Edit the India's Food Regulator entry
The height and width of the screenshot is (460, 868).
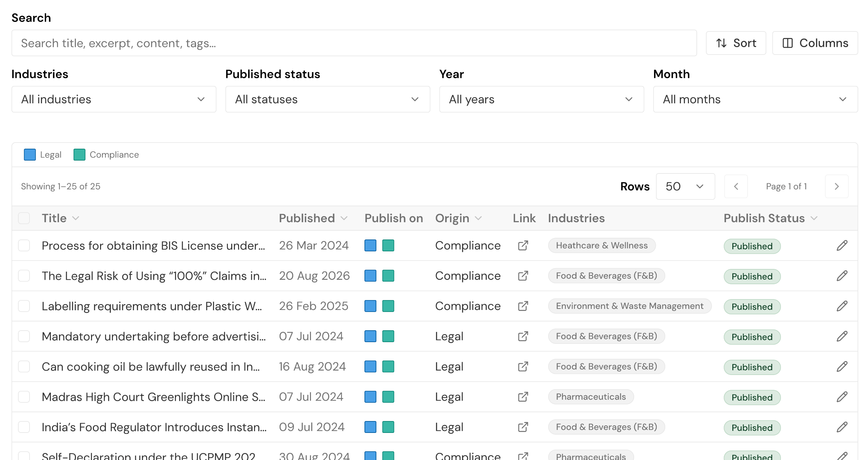(842, 427)
